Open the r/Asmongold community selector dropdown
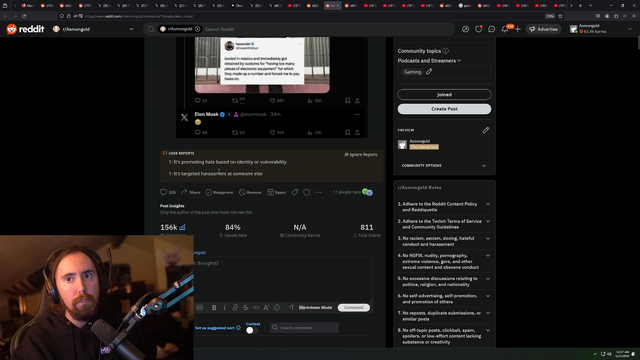Viewport: 640px width, 360px height. click(x=93, y=29)
